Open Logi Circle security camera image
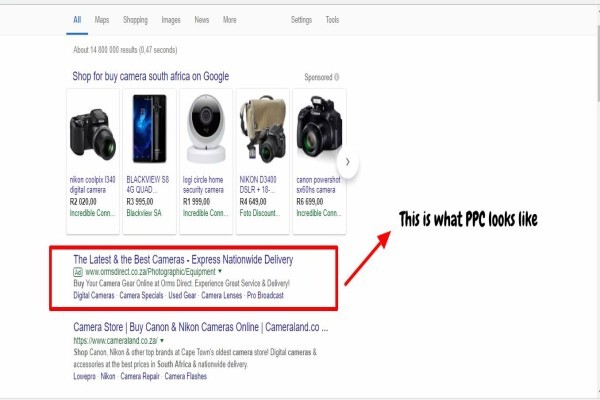This screenshot has height=400, width=600. (206, 129)
